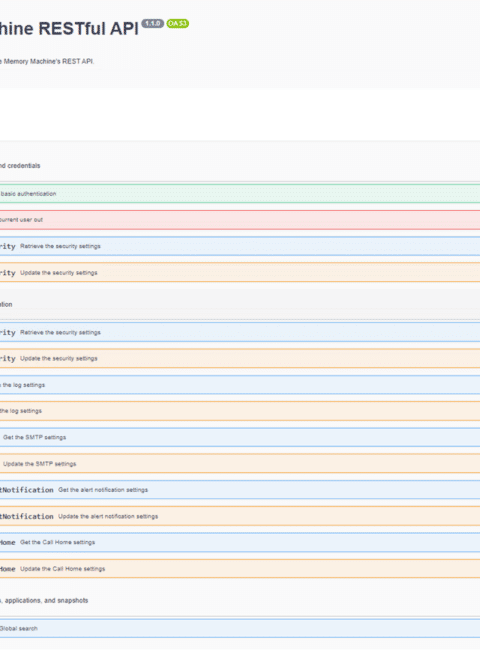
Task: Collapse the "applications, and snapshots" section
Action: (x=240, y=600)
